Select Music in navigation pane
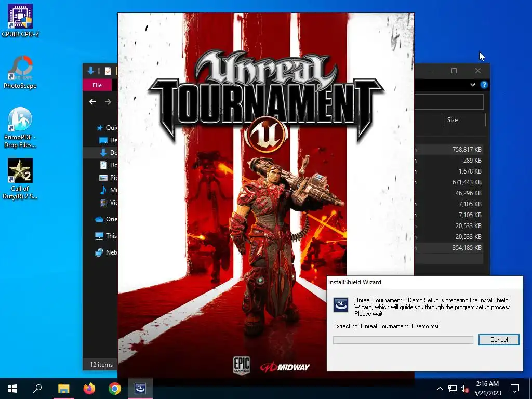The height and width of the screenshot is (399, 532). (x=100, y=190)
